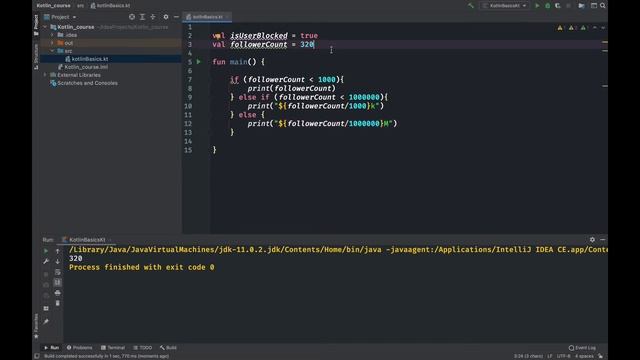Close the kotlinBasics.kt editor tab
This screenshot has width=640, height=360.
pyautogui.click(x=227, y=17)
